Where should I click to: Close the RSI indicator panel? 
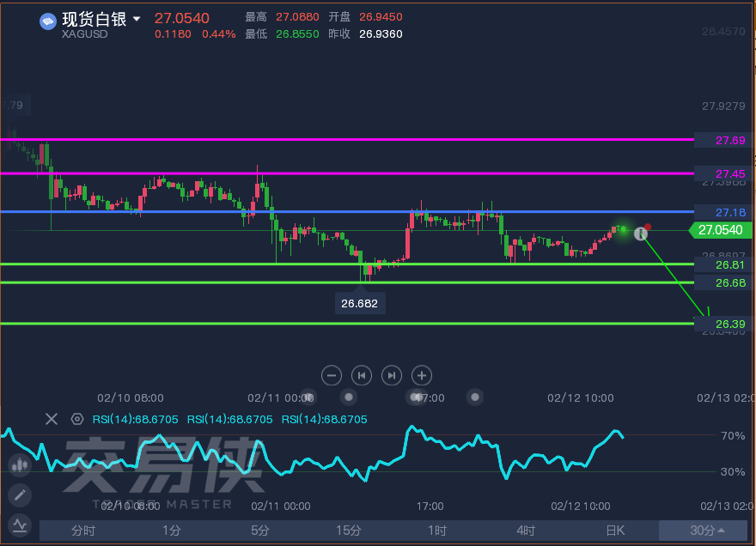tap(52, 419)
